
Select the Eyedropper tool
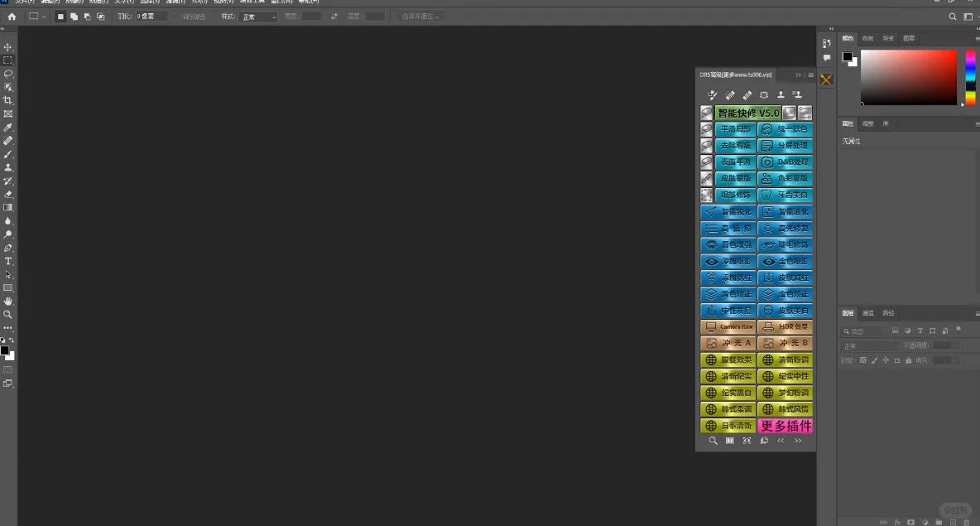(7, 127)
